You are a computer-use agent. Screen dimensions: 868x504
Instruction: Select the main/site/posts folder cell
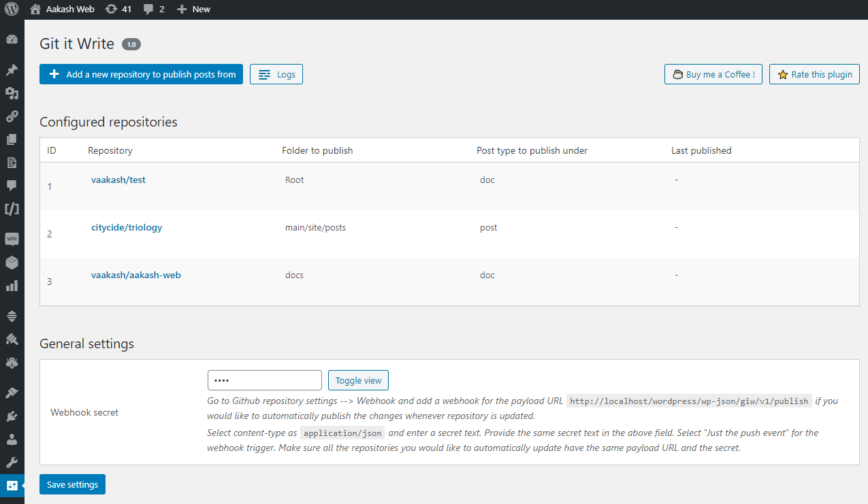click(315, 228)
